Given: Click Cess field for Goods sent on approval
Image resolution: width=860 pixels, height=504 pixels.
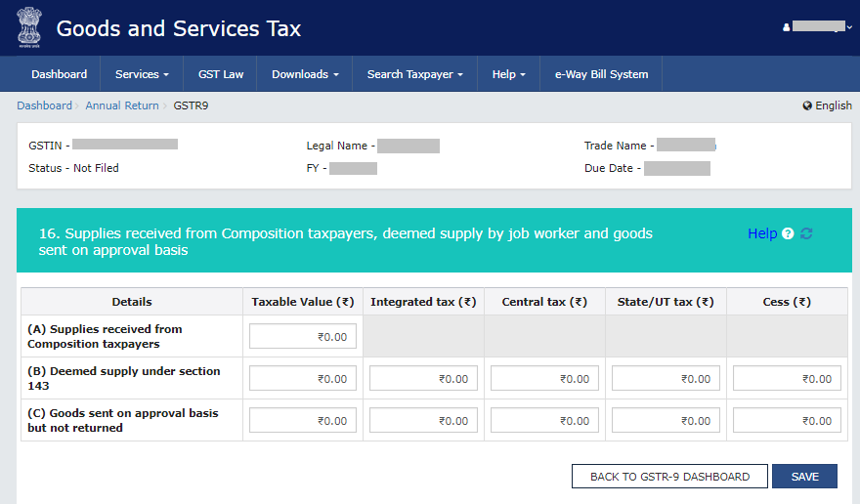Looking at the screenshot, I should click(x=787, y=421).
